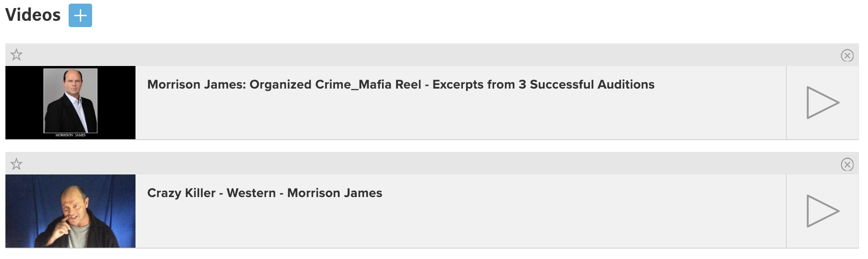The width and height of the screenshot is (868, 259).
Task: Remove the Organized Crime_Mafia Reel video
Action: (x=847, y=56)
